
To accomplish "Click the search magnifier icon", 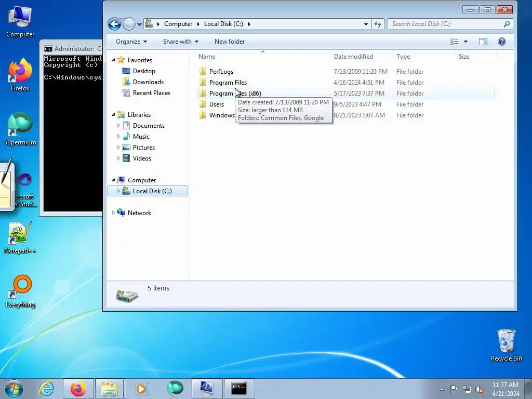I will [507, 24].
